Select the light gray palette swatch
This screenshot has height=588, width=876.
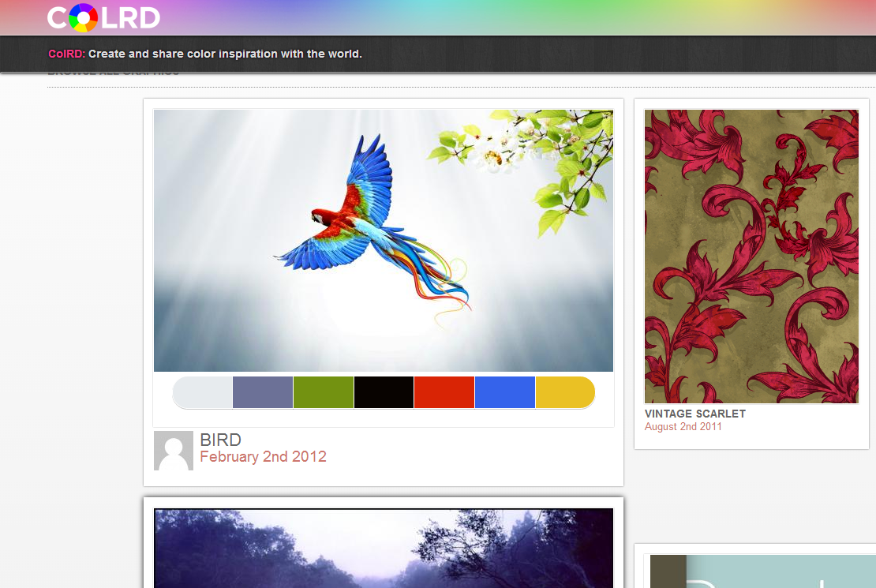204,393
